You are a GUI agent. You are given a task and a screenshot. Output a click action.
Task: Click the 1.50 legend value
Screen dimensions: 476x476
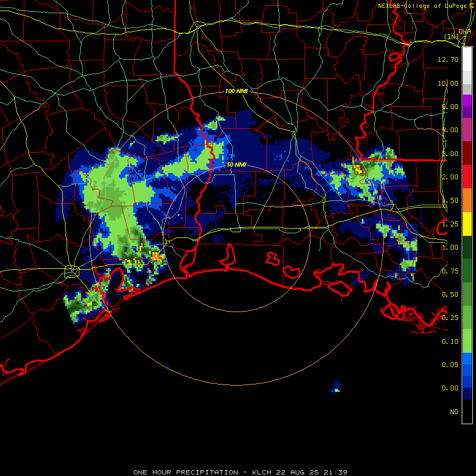[x=450, y=200]
